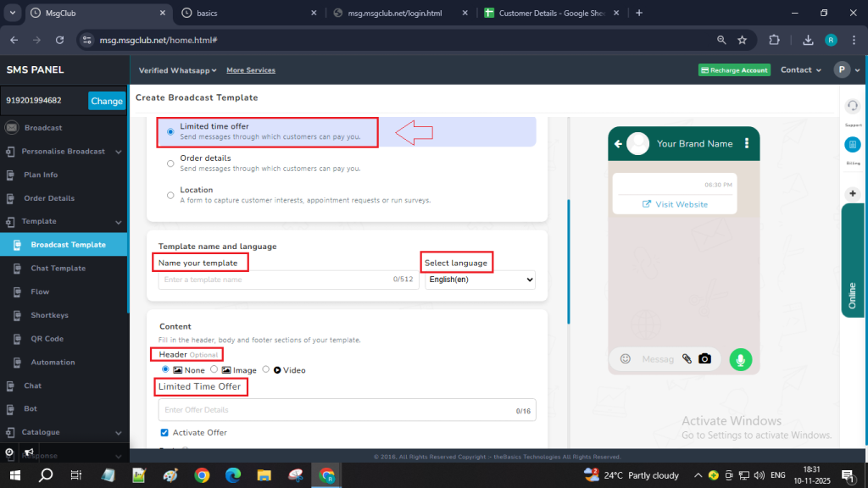Click the Recharge Account button
This screenshot has height=488, width=868.
[x=734, y=70]
